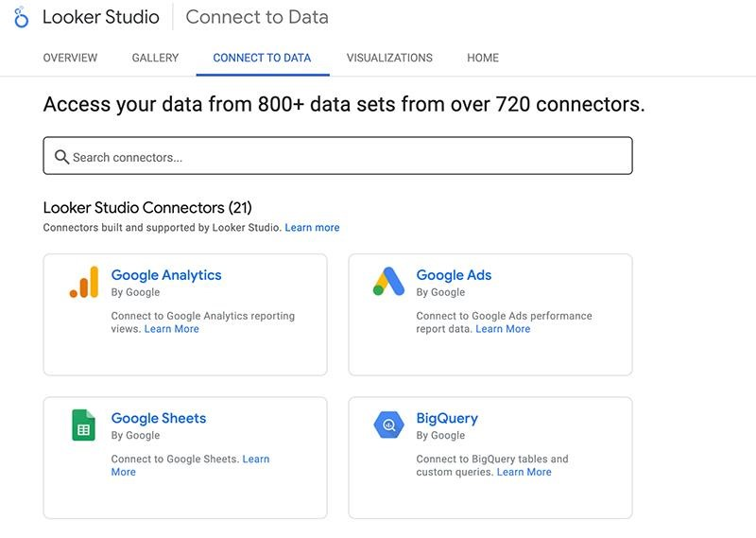Open the Google Sheets connector title

pyautogui.click(x=158, y=418)
